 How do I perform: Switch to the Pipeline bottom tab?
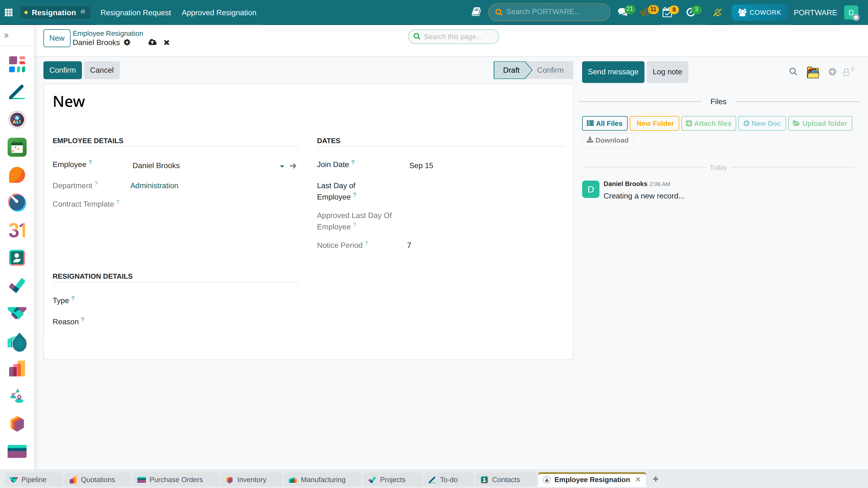coord(33,480)
